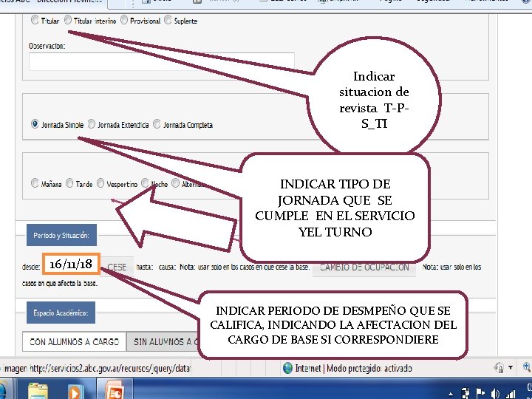Click the Espacio Académico section header
Viewport: 532px width, 399px height.
click(61, 313)
